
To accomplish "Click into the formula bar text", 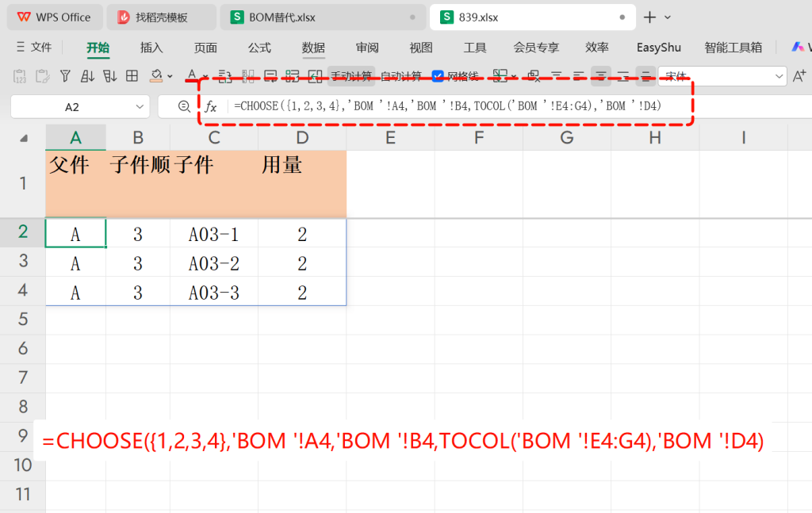I will coord(448,106).
